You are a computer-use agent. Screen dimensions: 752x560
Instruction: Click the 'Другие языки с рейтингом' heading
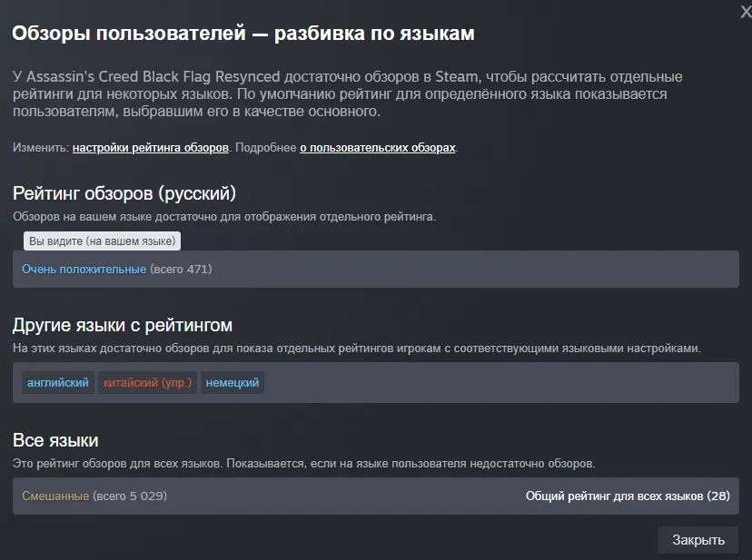(123, 325)
